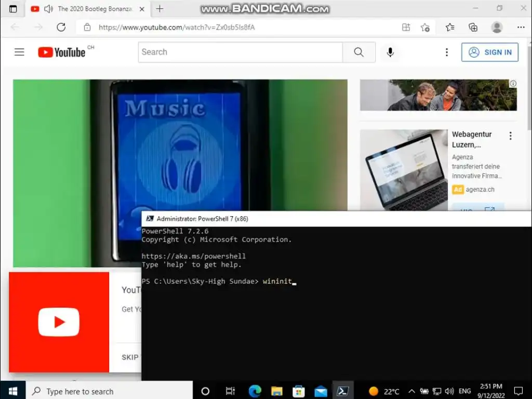Open Collections icon in Edge toolbar
This screenshot has height=399, width=532.
(x=473, y=27)
